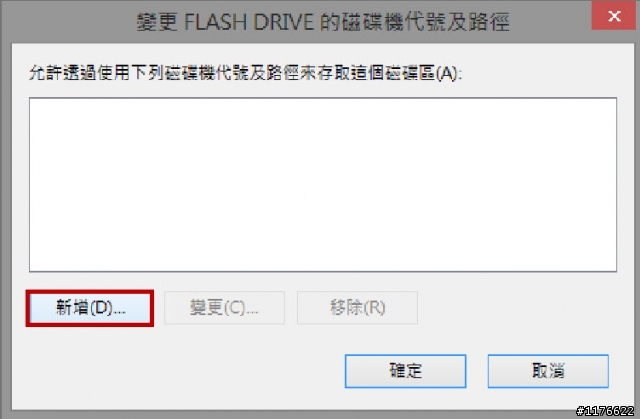Confirm the dialog with 確定

pos(405,371)
